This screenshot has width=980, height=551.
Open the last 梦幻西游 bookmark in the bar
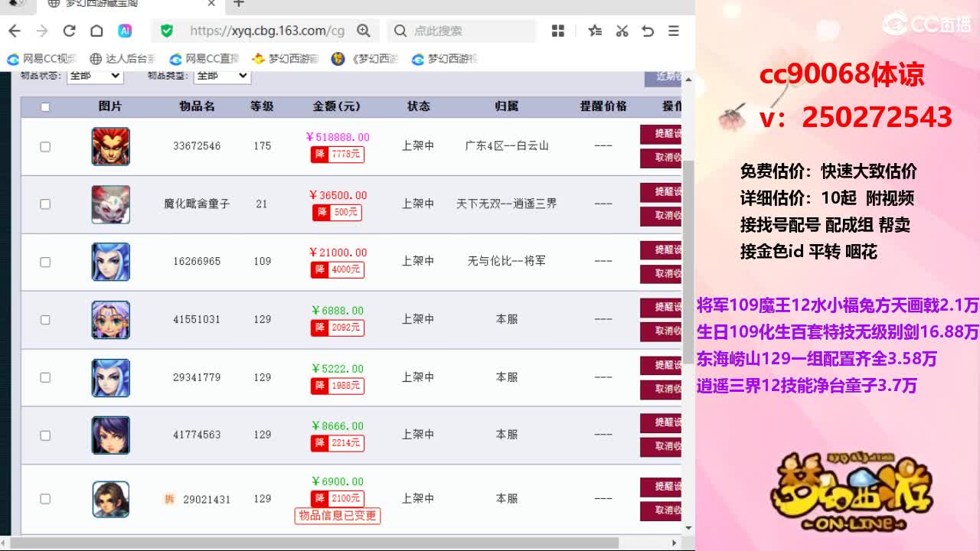click(x=445, y=59)
